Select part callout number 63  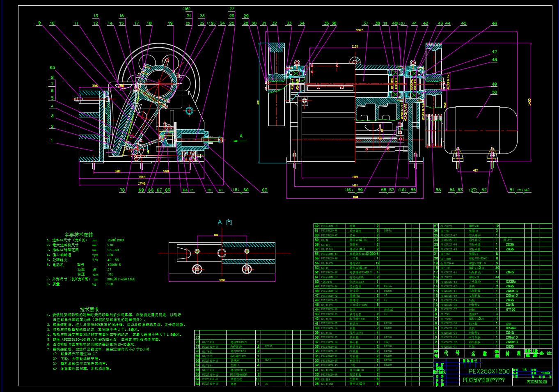tap(264, 190)
